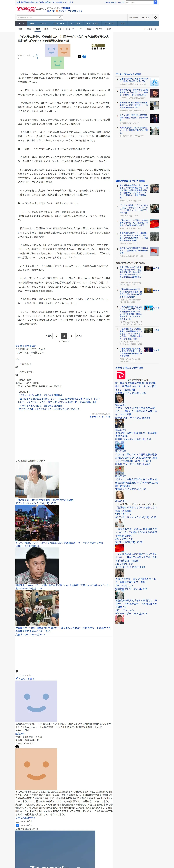
Task: Open the トップ main tab
Action: click(x=21, y=24)
